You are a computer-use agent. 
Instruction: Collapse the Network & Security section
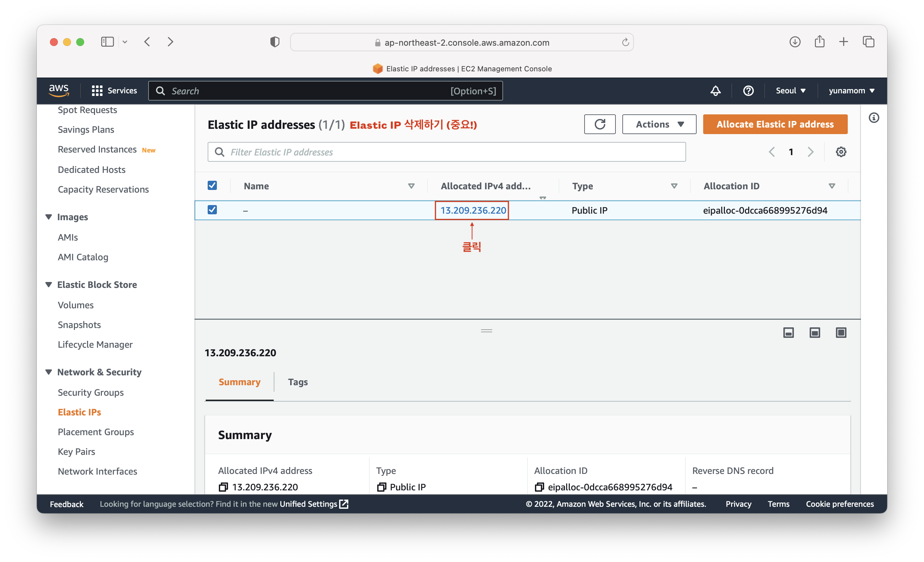coord(49,372)
